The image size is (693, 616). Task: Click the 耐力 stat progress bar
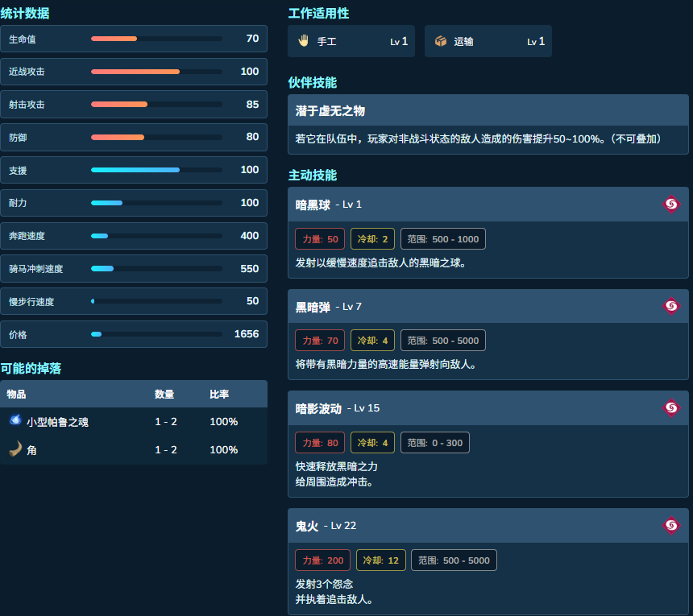[x=156, y=203]
